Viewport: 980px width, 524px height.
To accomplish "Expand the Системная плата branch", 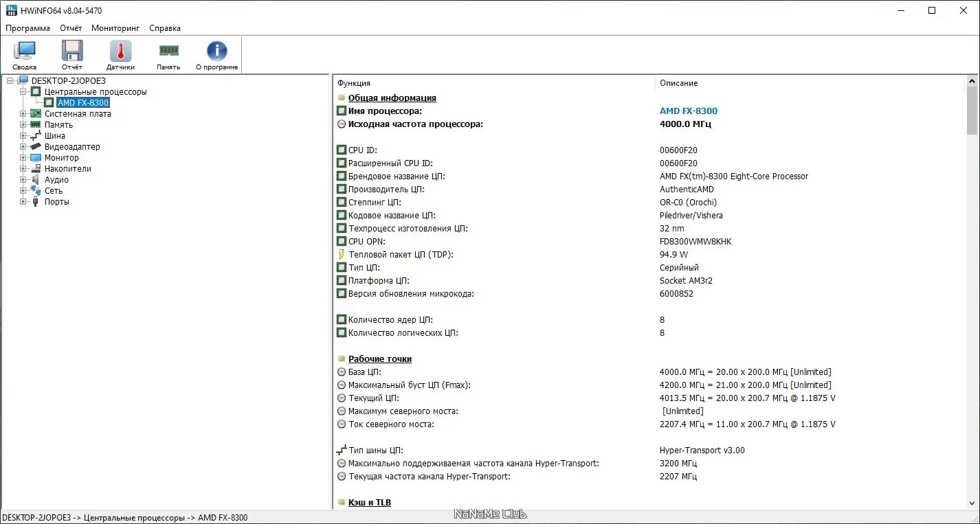I will [x=23, y=114].
